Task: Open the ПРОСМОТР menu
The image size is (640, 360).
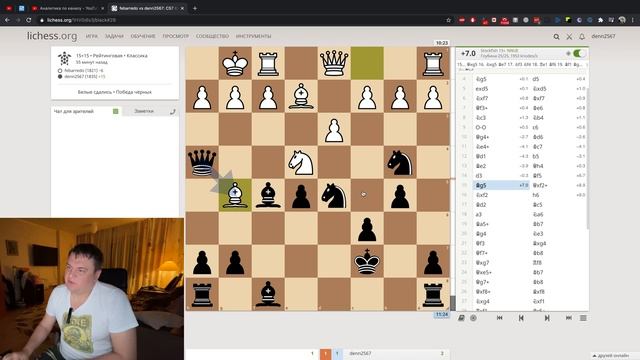Action: pos(176,36)
